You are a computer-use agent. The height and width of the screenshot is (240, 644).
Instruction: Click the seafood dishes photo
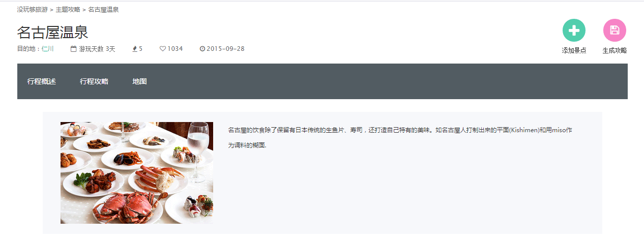137,173
